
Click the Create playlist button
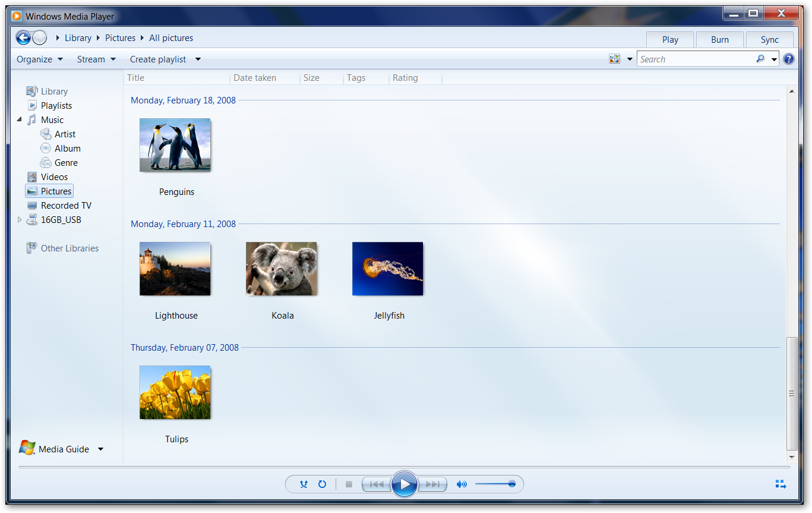click(x=158, y=59)
